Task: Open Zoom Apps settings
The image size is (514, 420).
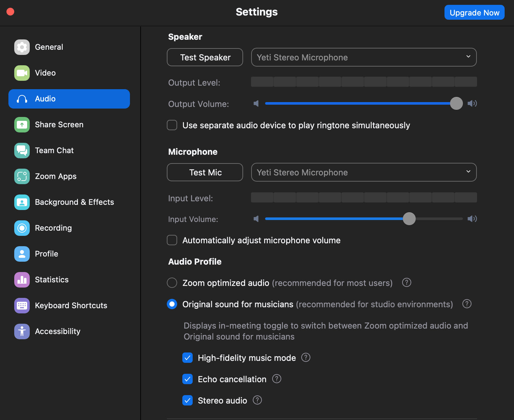Action: click(x=69, y=176)
